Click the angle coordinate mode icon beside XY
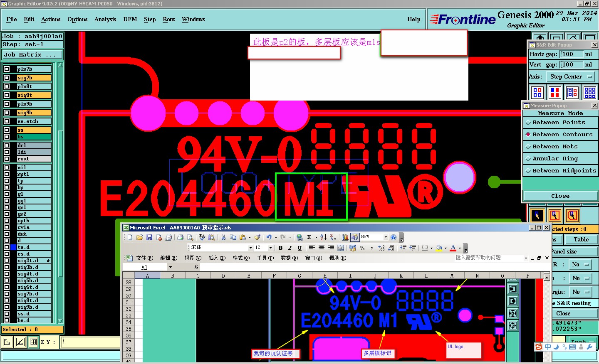Image resolution: width=599 pixels, height=364 pixels. 20,342
